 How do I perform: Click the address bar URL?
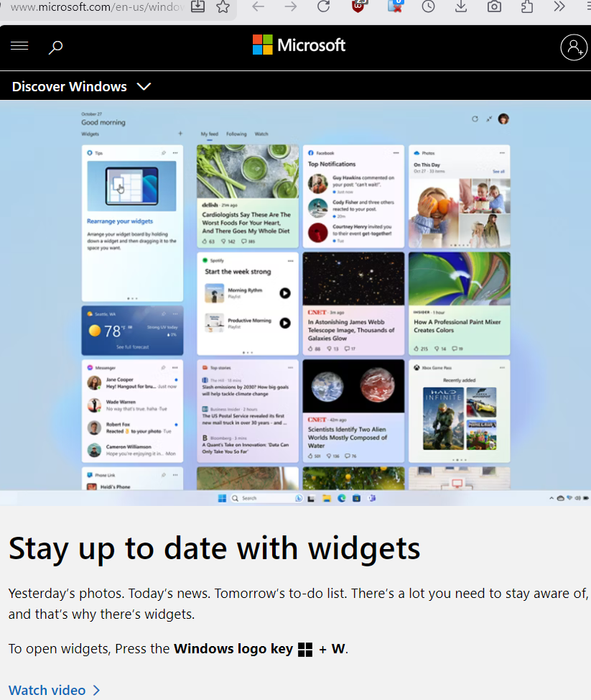point(97,6)
